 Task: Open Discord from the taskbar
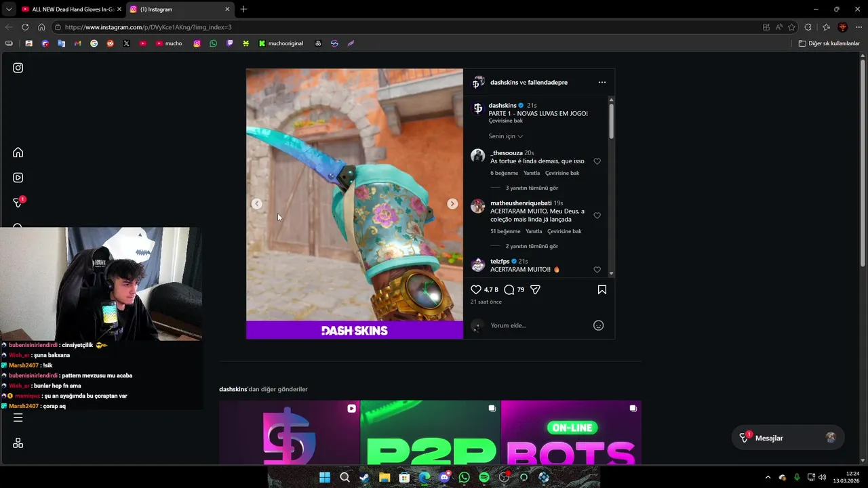[444, 477]
